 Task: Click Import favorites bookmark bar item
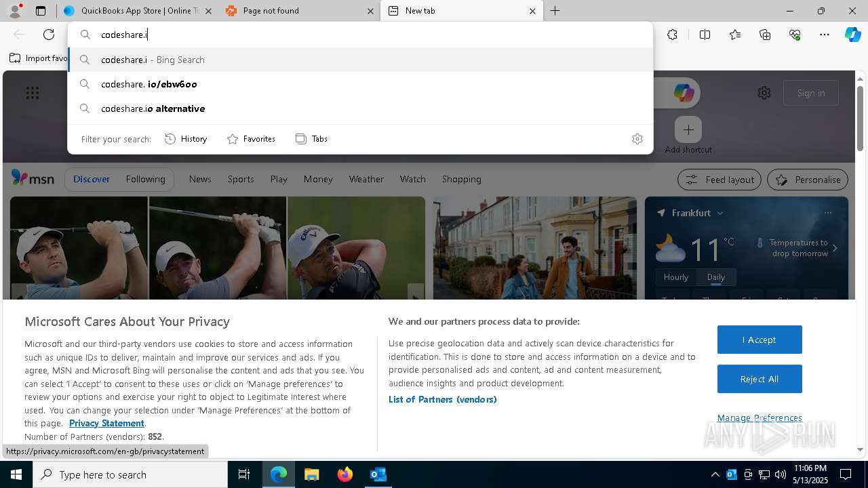(x=38, y=58)
